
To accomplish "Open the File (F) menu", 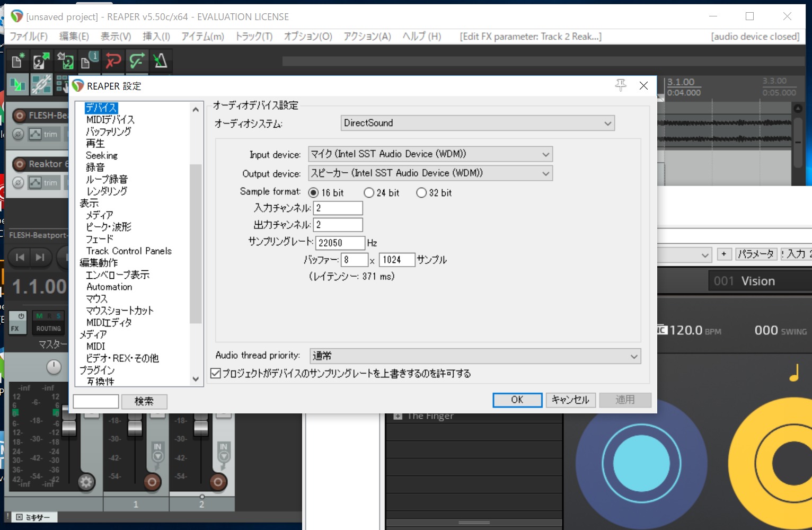I will click(x=29, y=36).
